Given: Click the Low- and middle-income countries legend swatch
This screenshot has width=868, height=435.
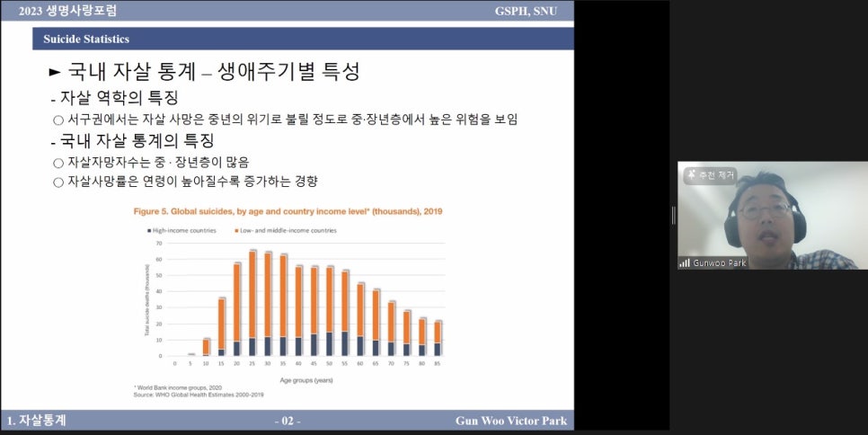Looking at the screenshot, I should coord(239,231).
